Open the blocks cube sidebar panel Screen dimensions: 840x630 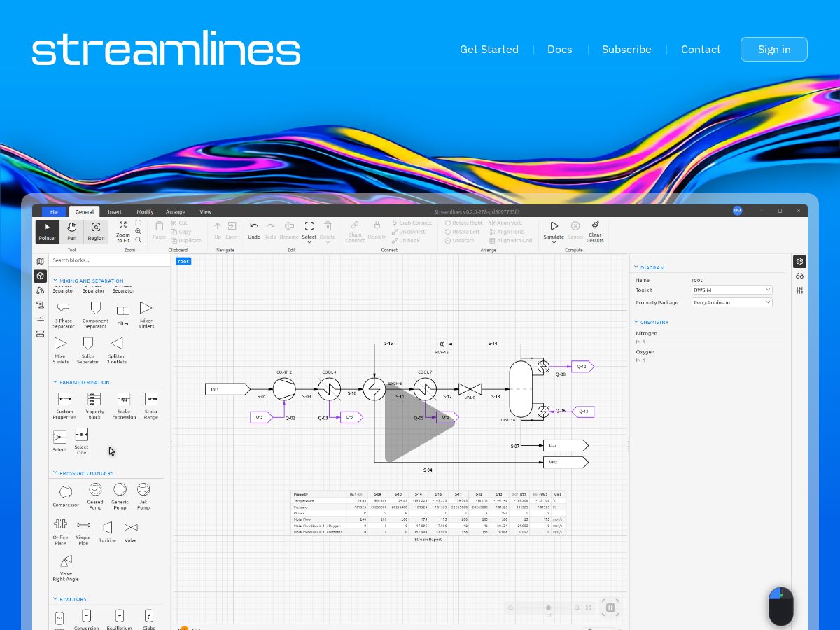coord(41,276)
